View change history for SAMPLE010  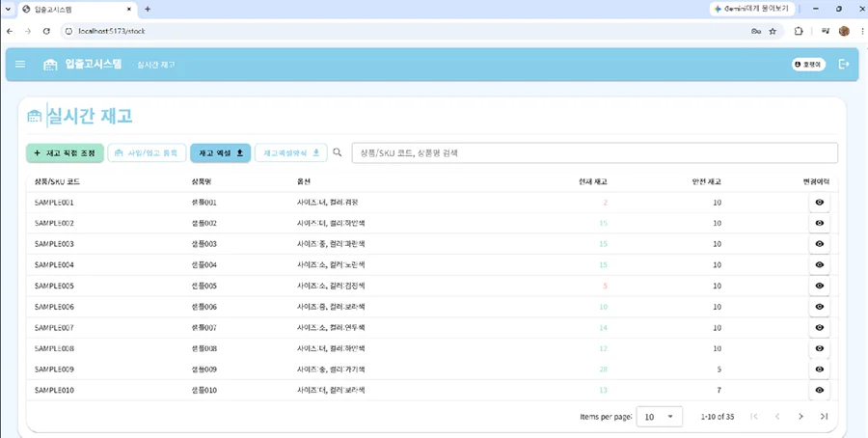[x=819, y=391]
